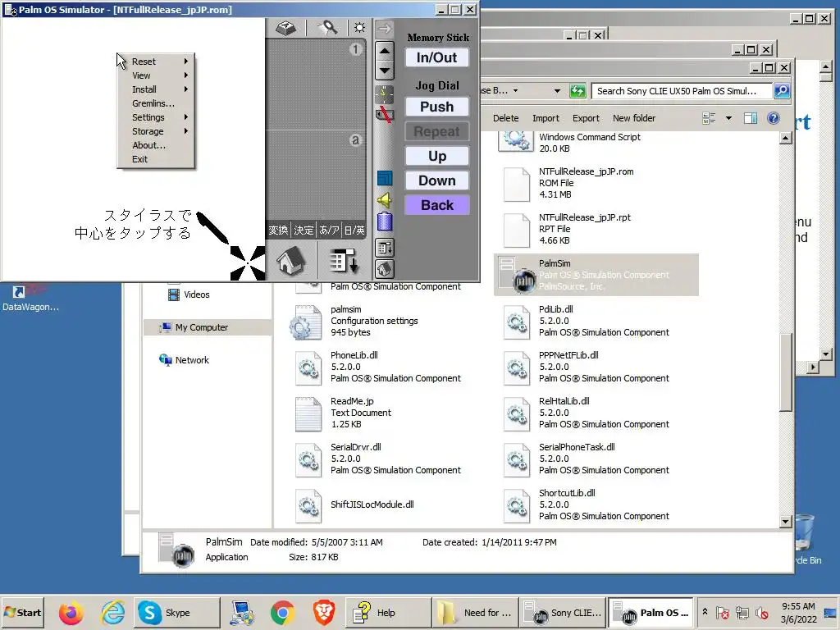Image resolution: width=840 pixels, height=630 pixels.
Task: Toggle the あ/ア kana input mode
Action: [x=329, y=231]
